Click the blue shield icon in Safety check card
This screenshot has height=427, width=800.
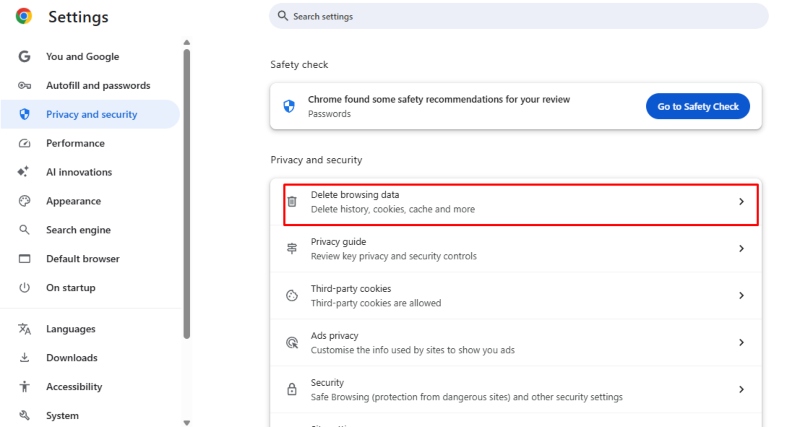[289, 106]
